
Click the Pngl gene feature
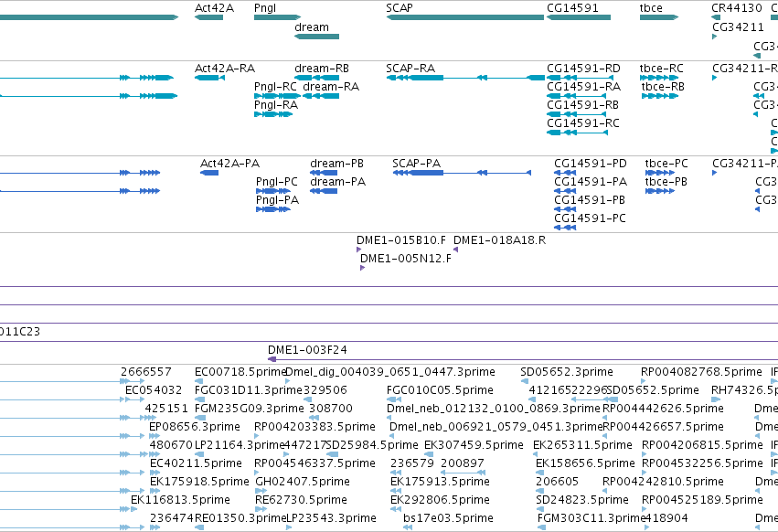tap(277, 17)
